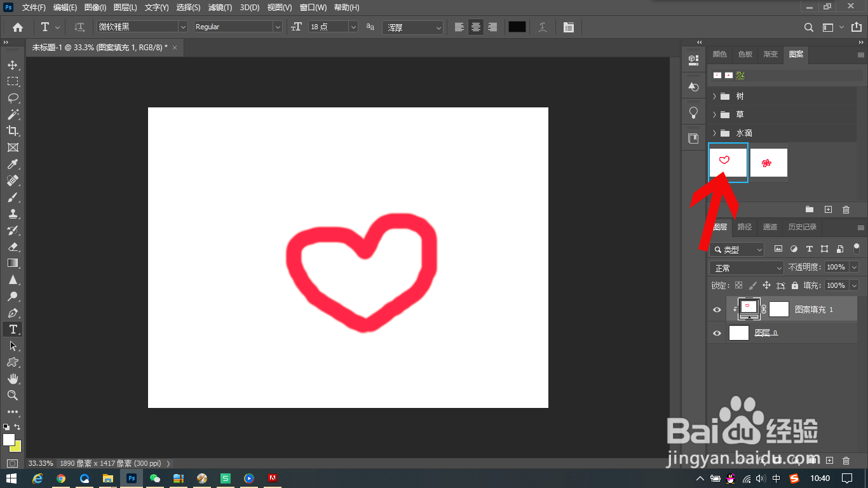
Task: Open Character and Paragraph panels
Action: (x=569, y=27)
